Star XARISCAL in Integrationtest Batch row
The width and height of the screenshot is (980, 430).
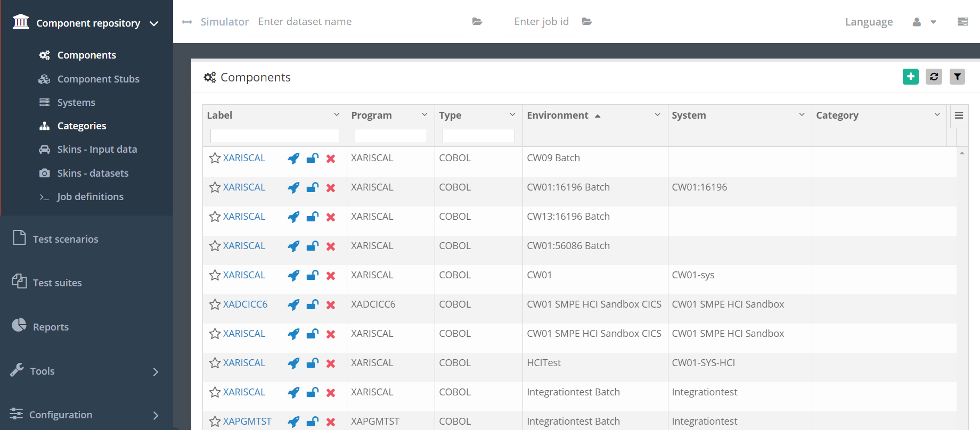point(215,392)
